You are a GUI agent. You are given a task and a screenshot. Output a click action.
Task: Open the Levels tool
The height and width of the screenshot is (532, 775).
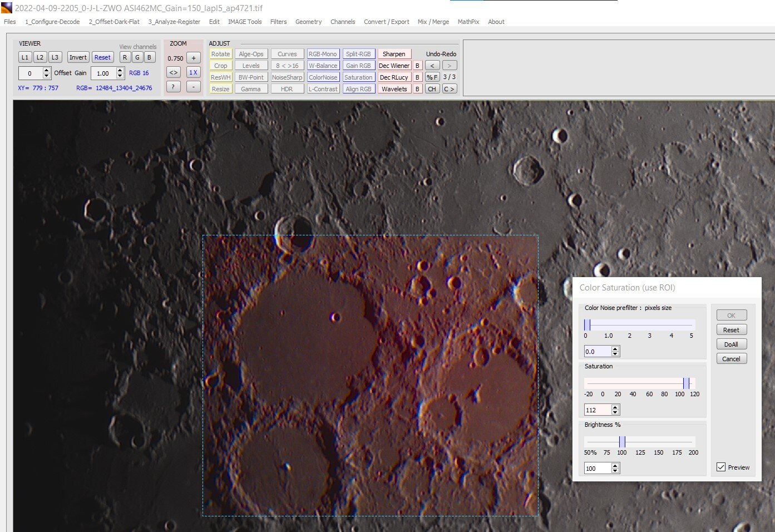251,66
